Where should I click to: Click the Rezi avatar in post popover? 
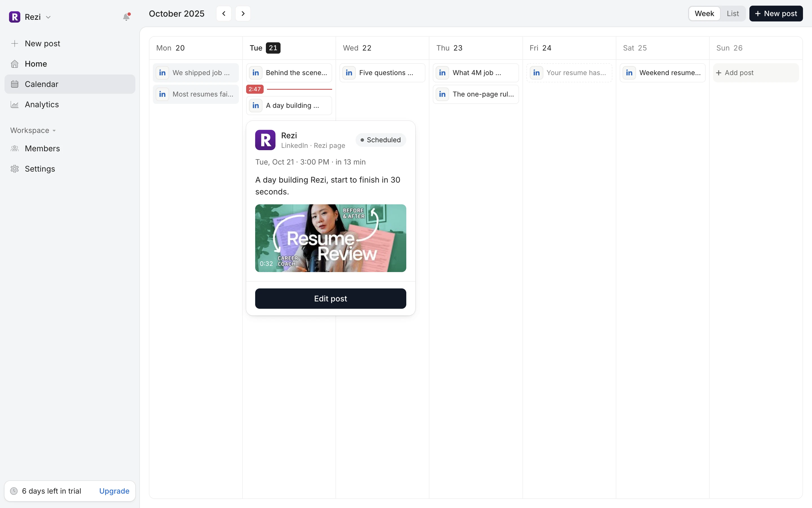click(x=265, y=140)
